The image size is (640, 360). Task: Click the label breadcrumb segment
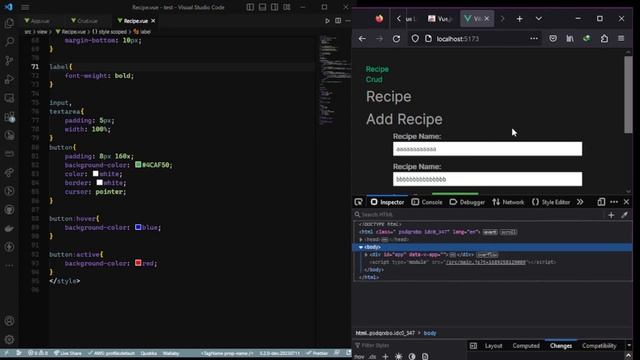pos(142,31)
